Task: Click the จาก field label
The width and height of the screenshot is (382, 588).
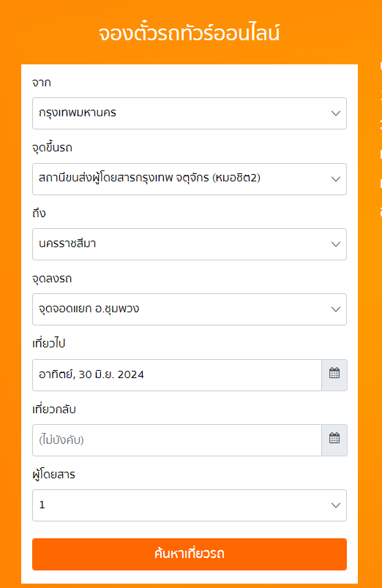Action: [x=41, y=83]
